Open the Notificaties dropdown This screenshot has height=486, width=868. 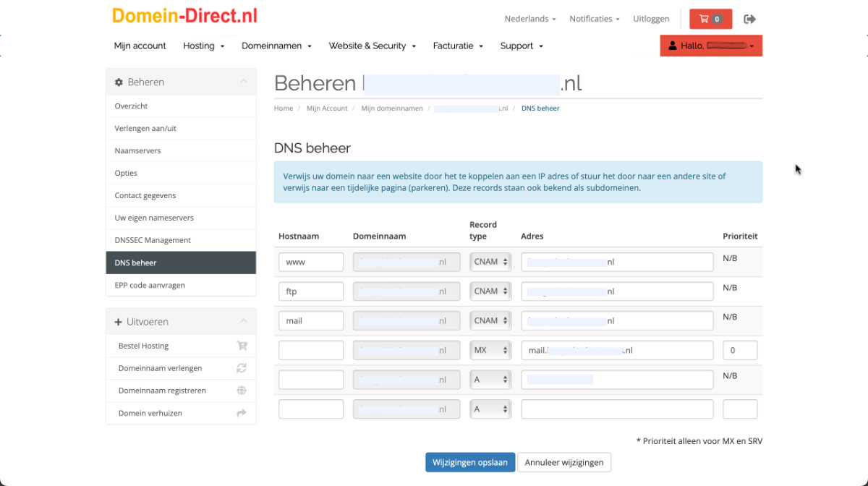(x=595, y=19)
